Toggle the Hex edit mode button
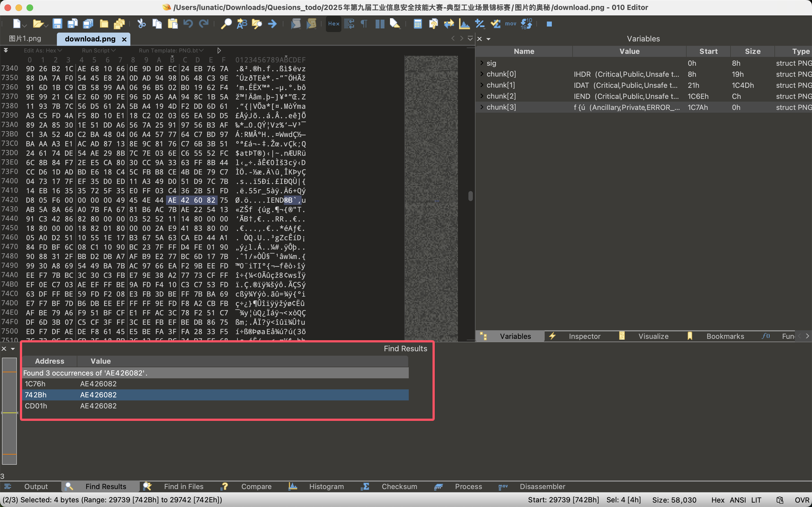Viewport: 812px width, 507px height. [x=334, y=23]
